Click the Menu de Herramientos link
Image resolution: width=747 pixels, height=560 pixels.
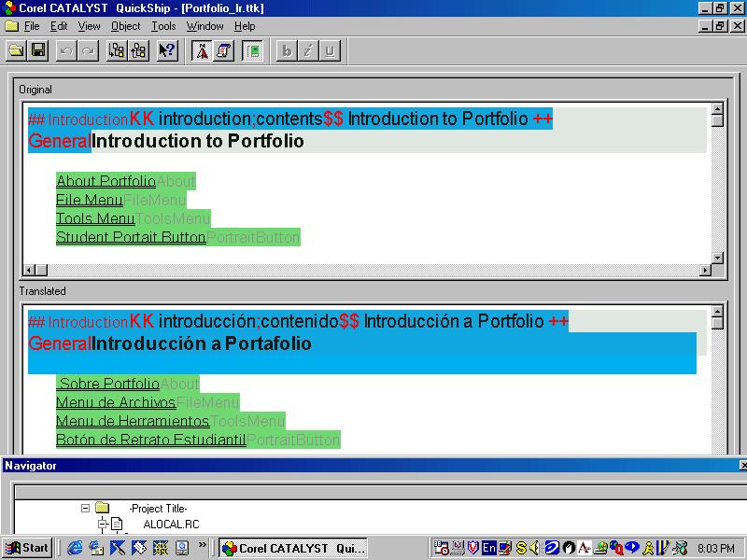pos(133,421)
